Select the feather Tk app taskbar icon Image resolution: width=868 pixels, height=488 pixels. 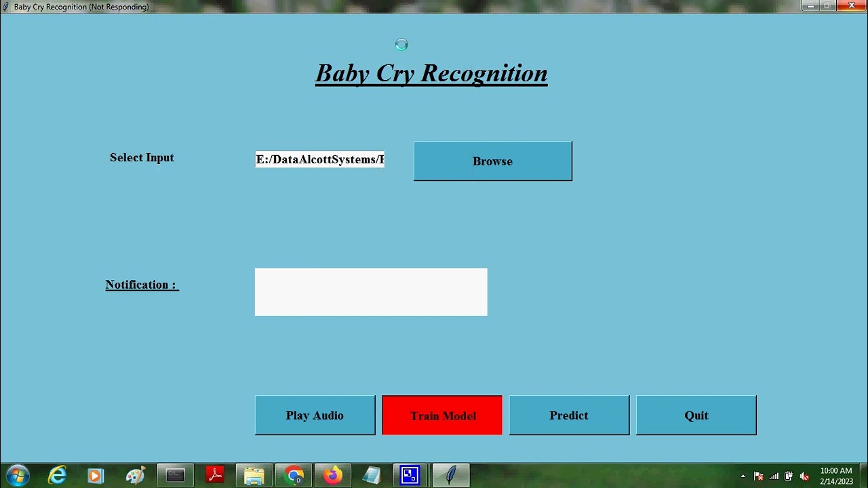click(x=451, y=476)
